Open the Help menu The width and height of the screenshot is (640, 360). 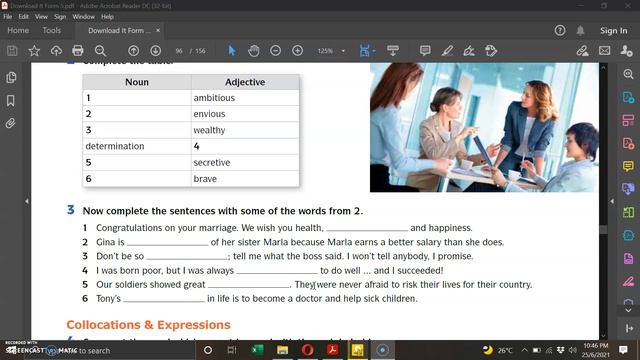107,17
